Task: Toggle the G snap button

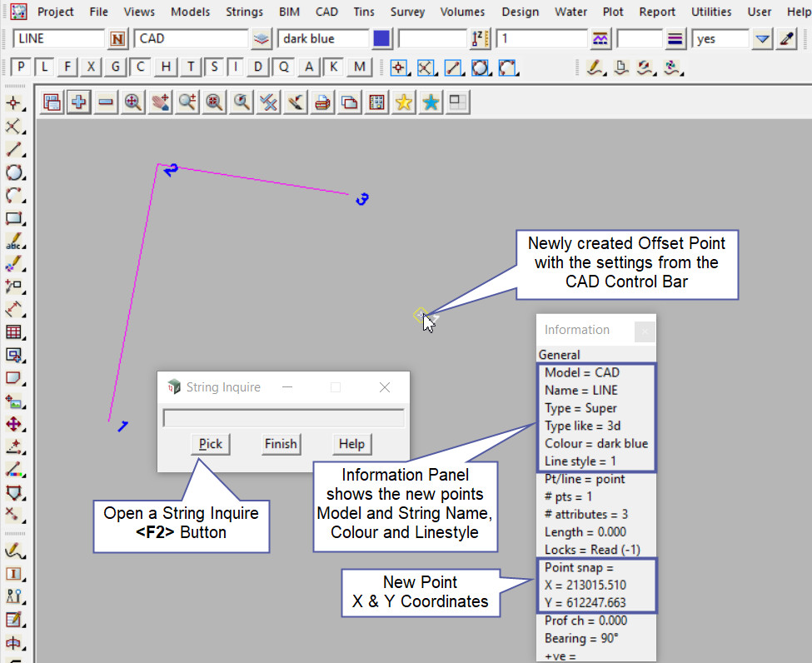Action: point(117,67)
